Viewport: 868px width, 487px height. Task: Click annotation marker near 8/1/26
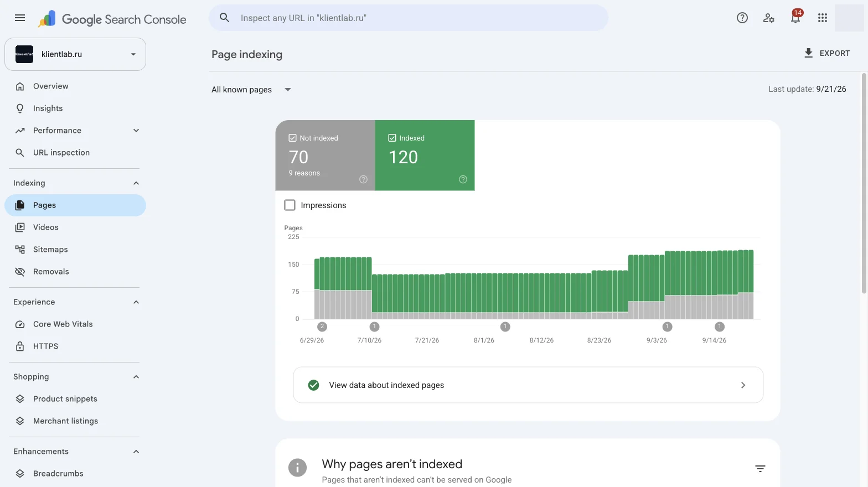coord(505,327)
